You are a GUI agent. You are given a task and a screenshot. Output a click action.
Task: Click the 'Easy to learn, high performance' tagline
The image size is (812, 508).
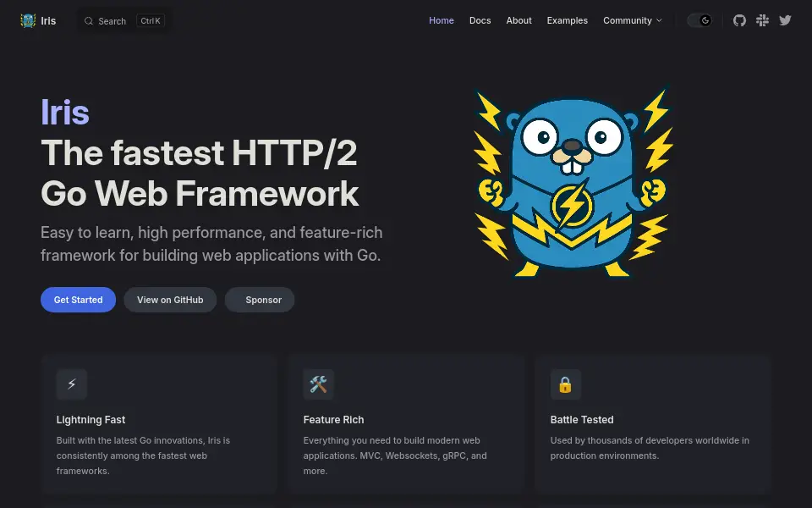[x=211, y=244]
